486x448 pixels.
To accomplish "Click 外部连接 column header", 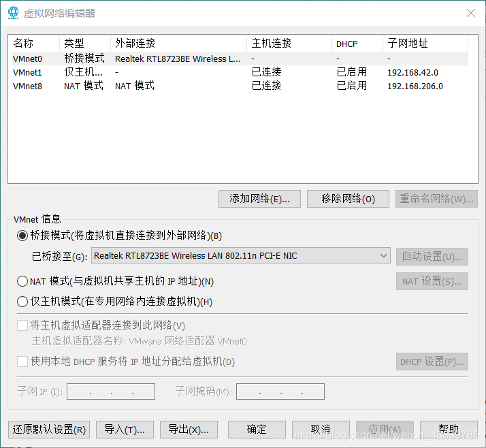I will click(x=178, y=43).
